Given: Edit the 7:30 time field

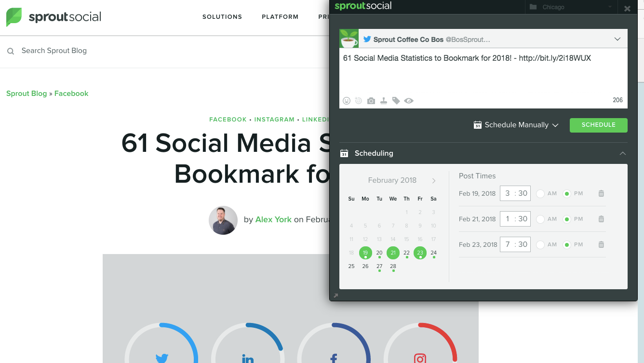Looking at the screenshot, I should point(515,244).
